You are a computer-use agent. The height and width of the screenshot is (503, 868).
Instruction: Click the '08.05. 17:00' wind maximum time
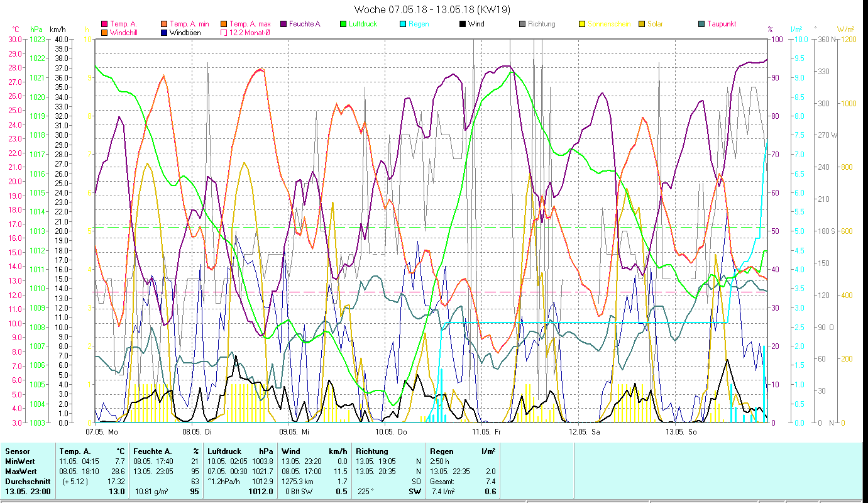(x=301, y=472)
